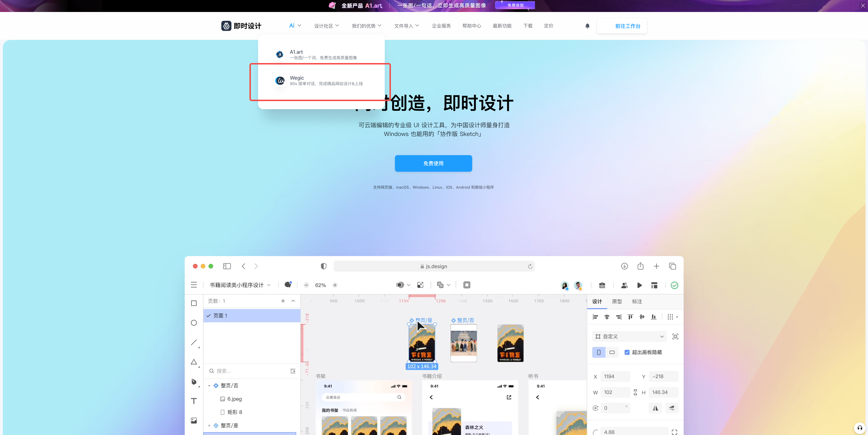This screenshot has height=435, width=868.
Task: Select landscape orientation toggle
Action: pyautogui.click(x=612, y=352)
